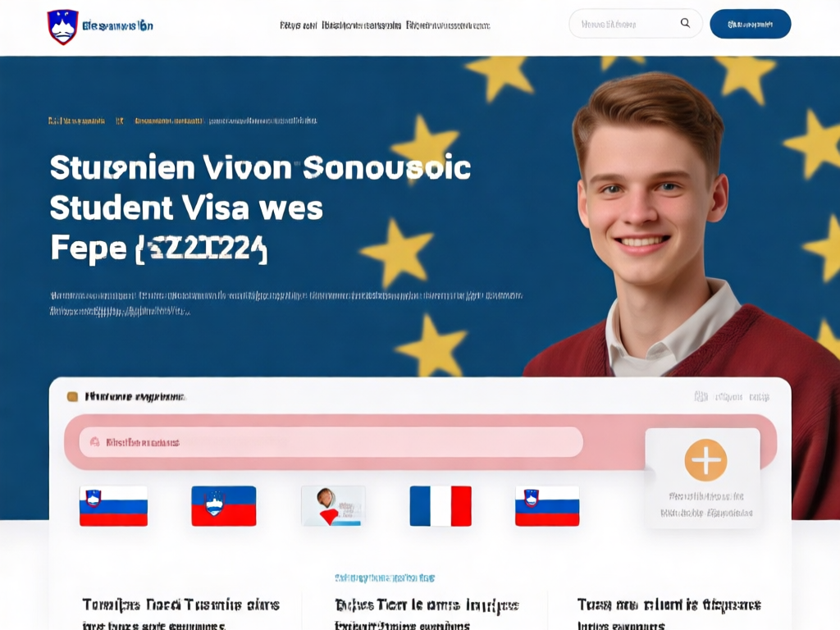Click the grey options text at panel top right

tap(732, 397)
